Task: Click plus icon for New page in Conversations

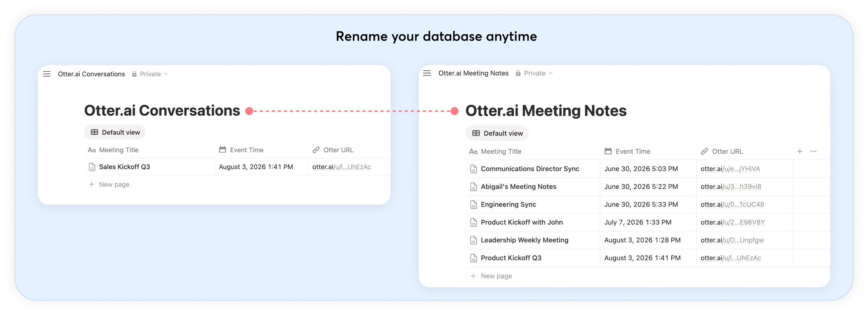Action: tap(92, 184)
